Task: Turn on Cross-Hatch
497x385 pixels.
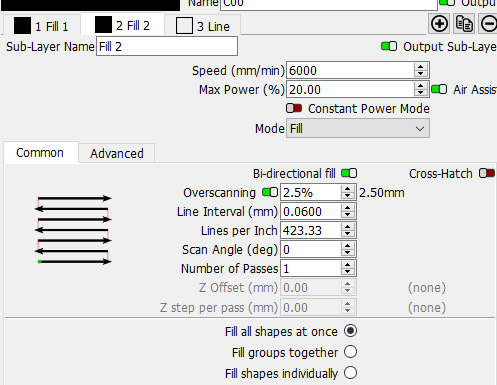Action: (487, 173)
